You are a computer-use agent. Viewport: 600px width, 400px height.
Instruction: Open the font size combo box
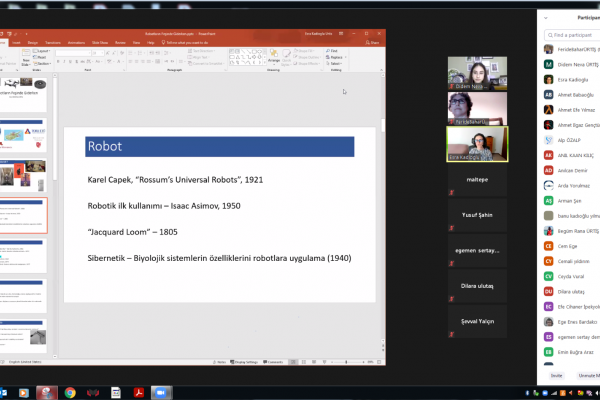[97, 53]
